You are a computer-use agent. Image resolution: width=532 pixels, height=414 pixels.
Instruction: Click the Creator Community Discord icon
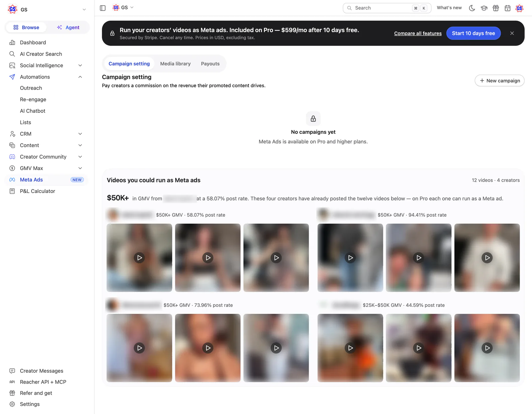[12, 157]
